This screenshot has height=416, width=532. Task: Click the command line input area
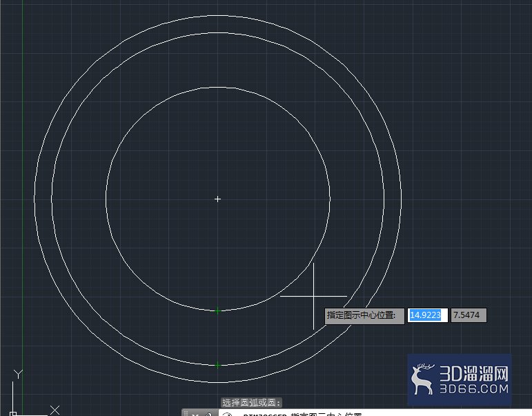tap(375, 413)
